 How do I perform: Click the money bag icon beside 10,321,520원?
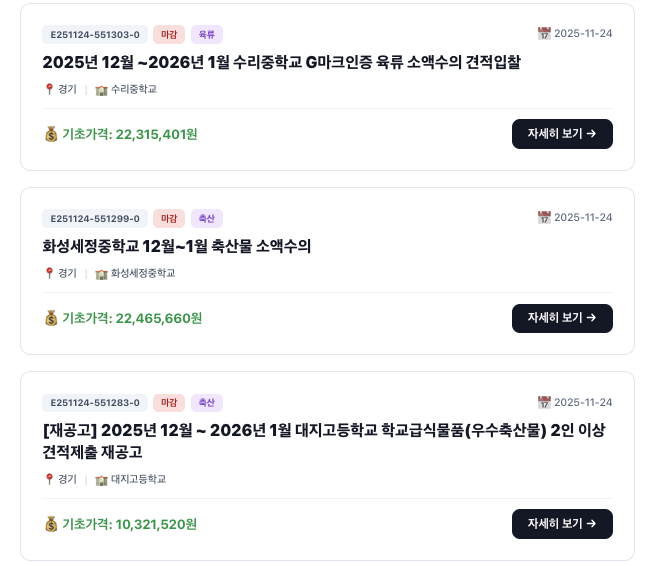pyautogui.click(x=51, y=524)
